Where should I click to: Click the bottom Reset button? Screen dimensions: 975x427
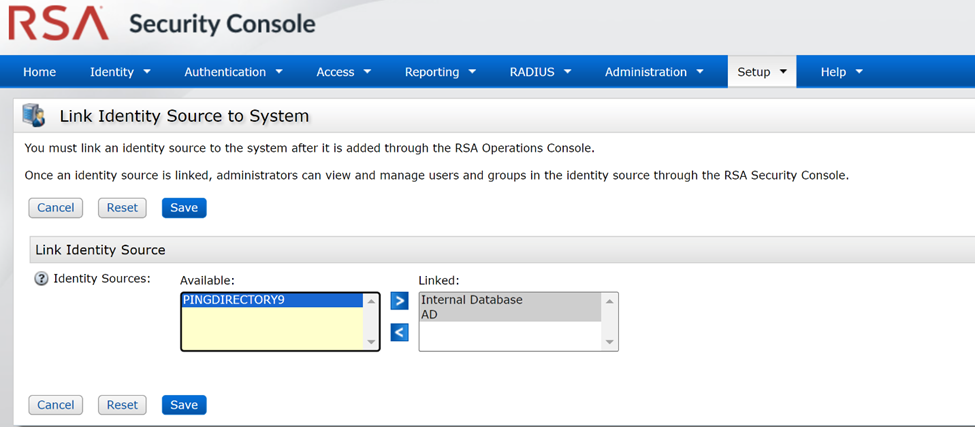122,405
